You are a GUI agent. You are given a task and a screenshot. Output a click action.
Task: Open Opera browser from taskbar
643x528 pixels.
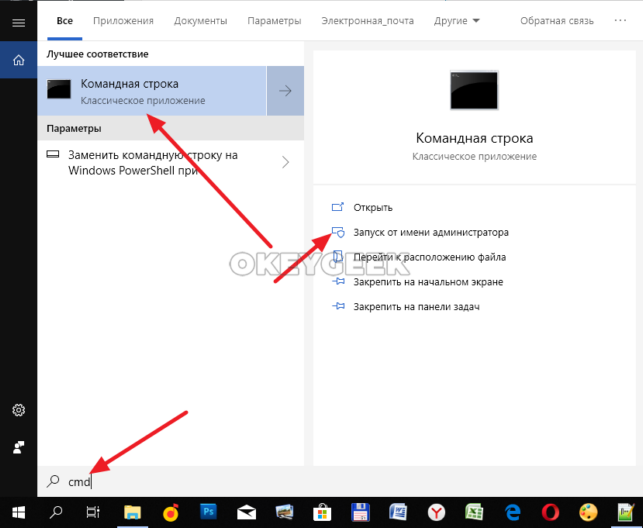coord(550,512)
